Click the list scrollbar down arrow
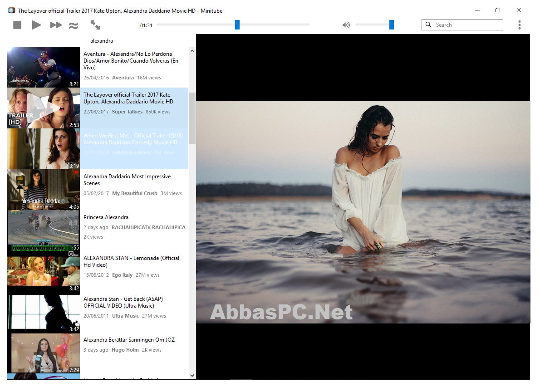 click(x=192, y=376)
